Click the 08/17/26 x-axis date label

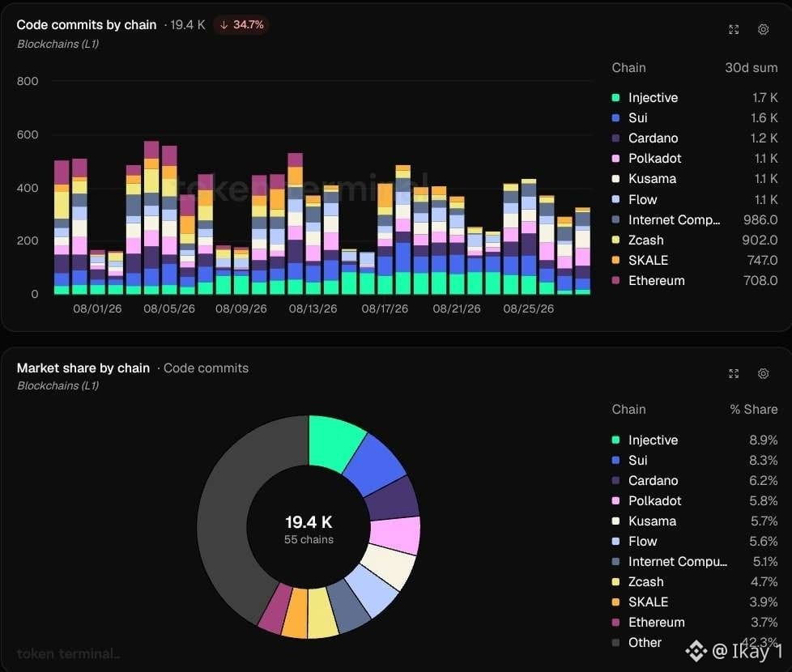(385, 308)
